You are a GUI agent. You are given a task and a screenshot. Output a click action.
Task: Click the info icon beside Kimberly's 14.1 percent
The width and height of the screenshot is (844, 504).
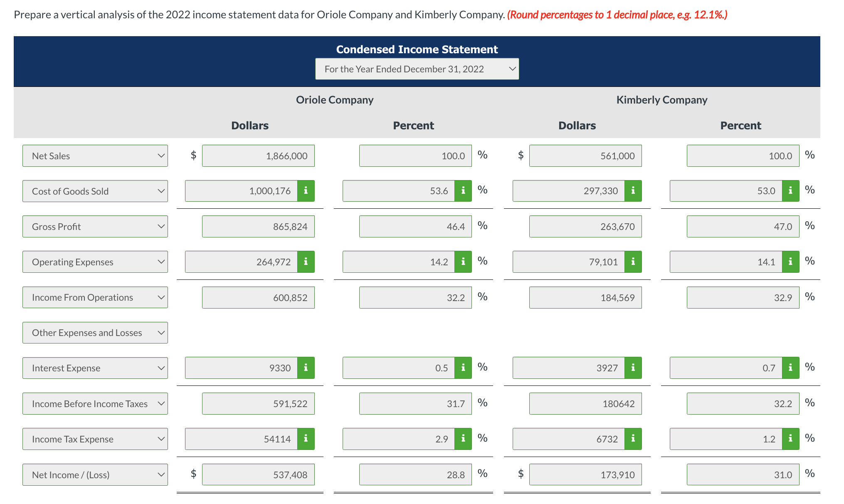790,262
